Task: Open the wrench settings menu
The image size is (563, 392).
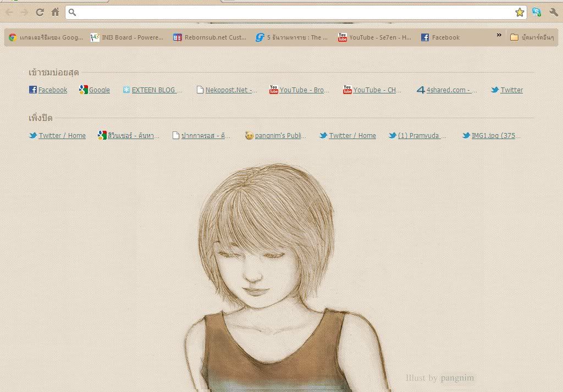Action: point(553,12)
